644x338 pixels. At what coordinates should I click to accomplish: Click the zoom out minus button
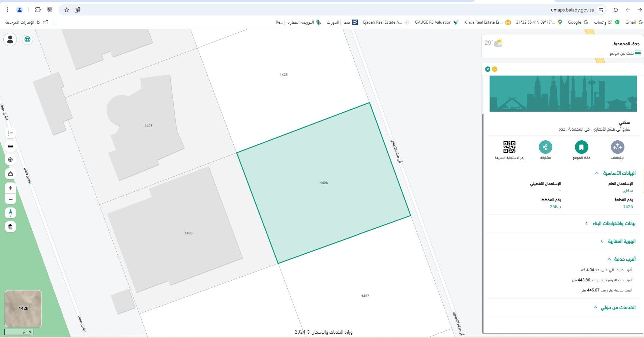[x=10, y=199]
